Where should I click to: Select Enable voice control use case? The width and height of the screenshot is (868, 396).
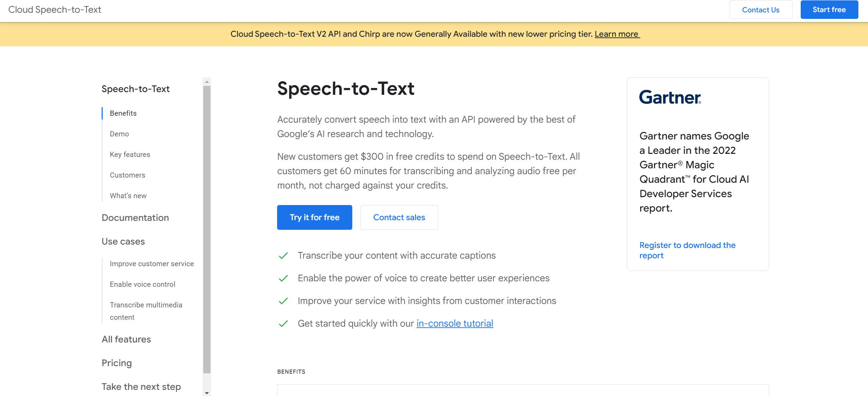click(x=142, y=284)
